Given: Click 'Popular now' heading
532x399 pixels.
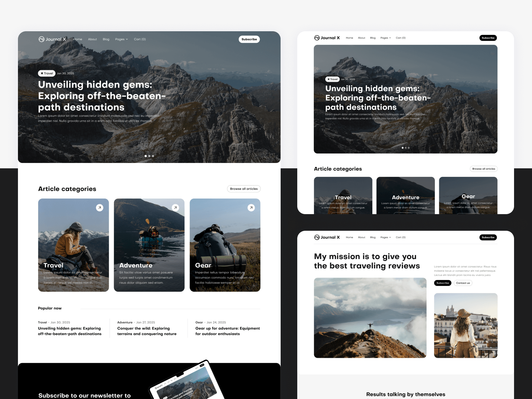Looking at the screenshot, I should click(x=50, y=308).
